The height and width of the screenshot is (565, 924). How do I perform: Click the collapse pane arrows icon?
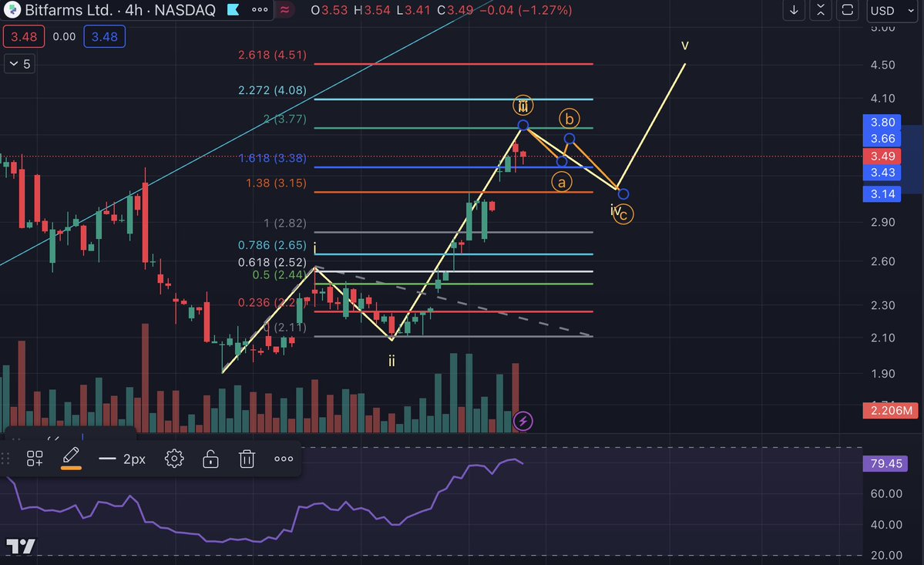[820, 10]
